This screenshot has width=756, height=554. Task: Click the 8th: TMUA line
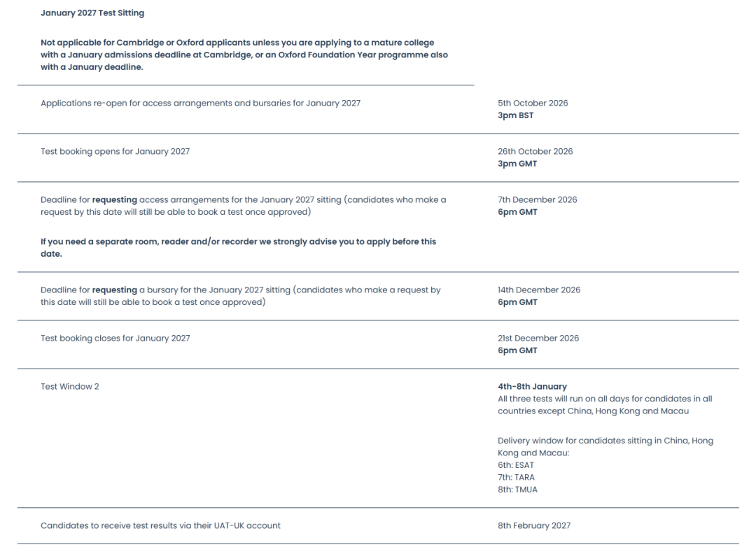click(517, 490)
